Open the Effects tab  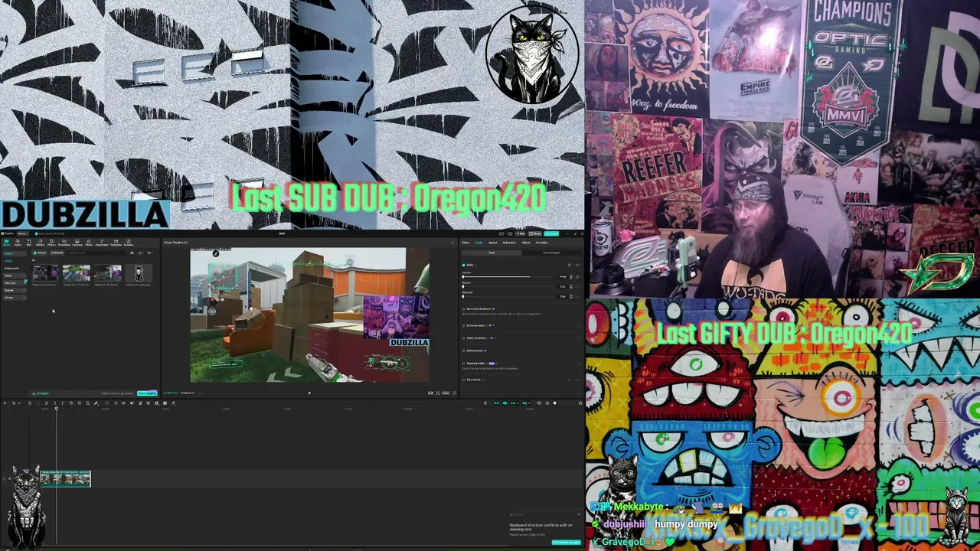pos(52,243)
